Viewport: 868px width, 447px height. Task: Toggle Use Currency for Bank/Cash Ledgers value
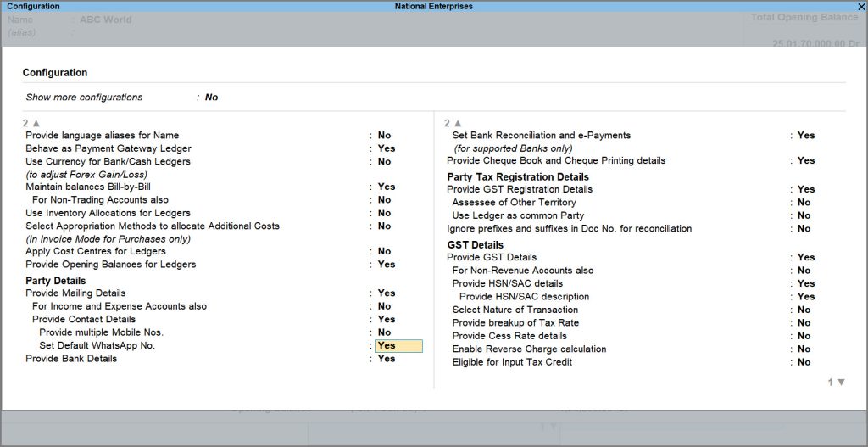point(384,162)
